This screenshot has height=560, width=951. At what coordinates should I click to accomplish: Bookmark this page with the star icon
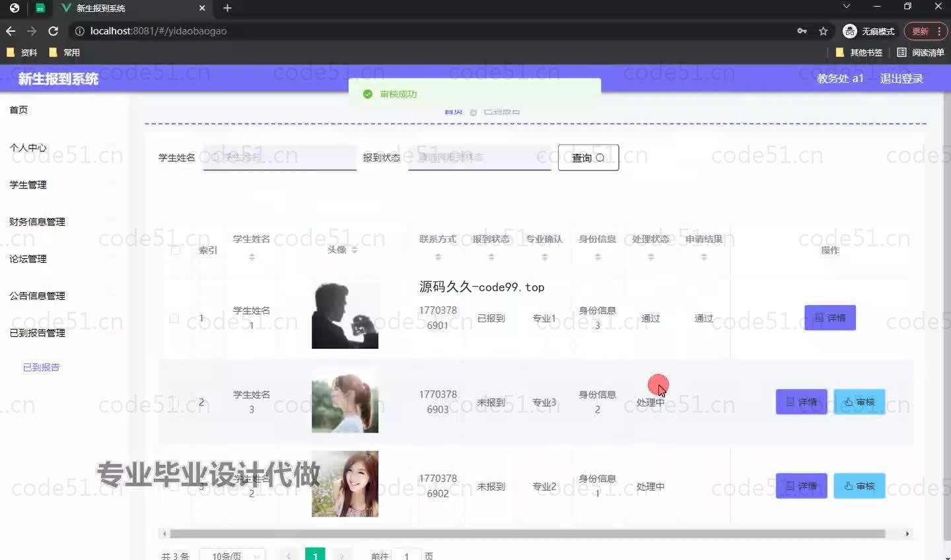point(823,31)
